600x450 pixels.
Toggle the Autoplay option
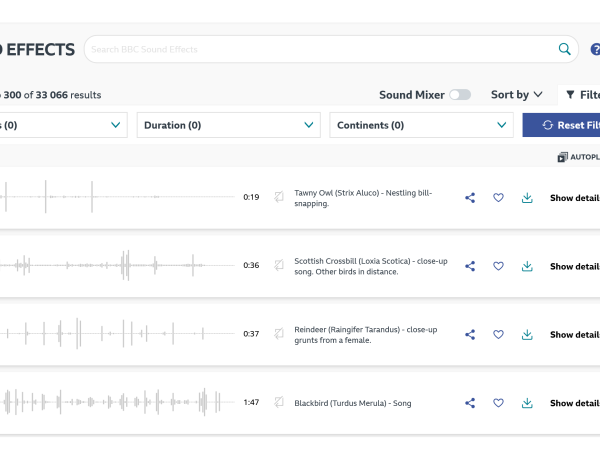(x=577, y=157)
